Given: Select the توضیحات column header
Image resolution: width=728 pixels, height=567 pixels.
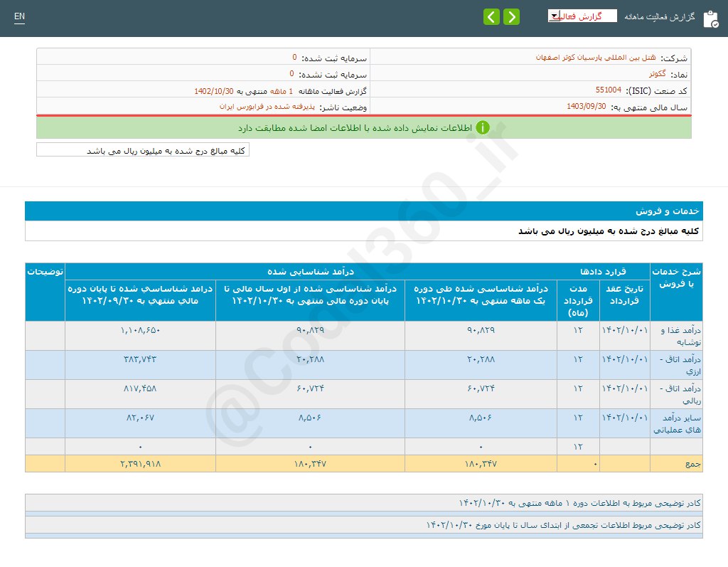Looking at the screenshot, I should 45,270.
